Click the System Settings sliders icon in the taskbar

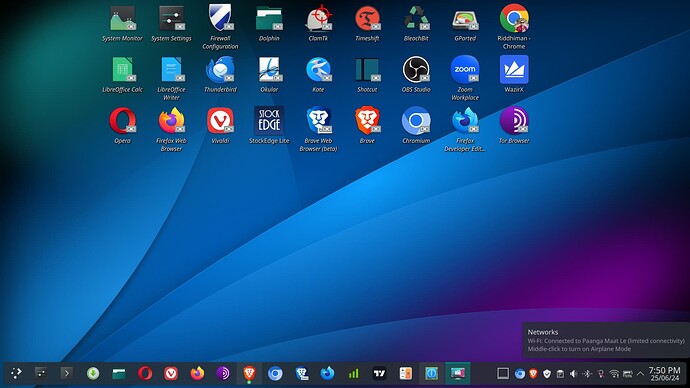point(41,373)
